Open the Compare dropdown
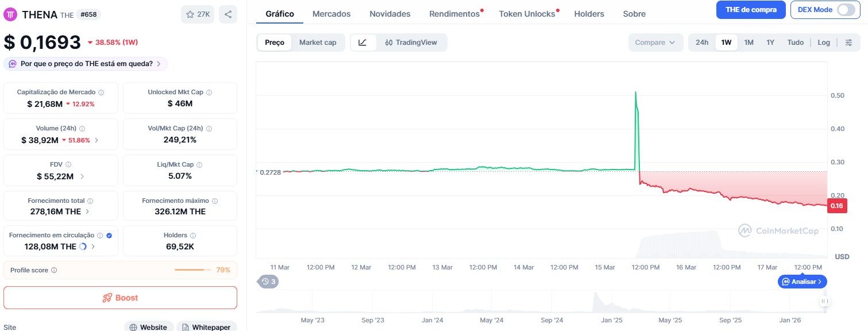Viewport: 868px width, 331px height. 655,43
